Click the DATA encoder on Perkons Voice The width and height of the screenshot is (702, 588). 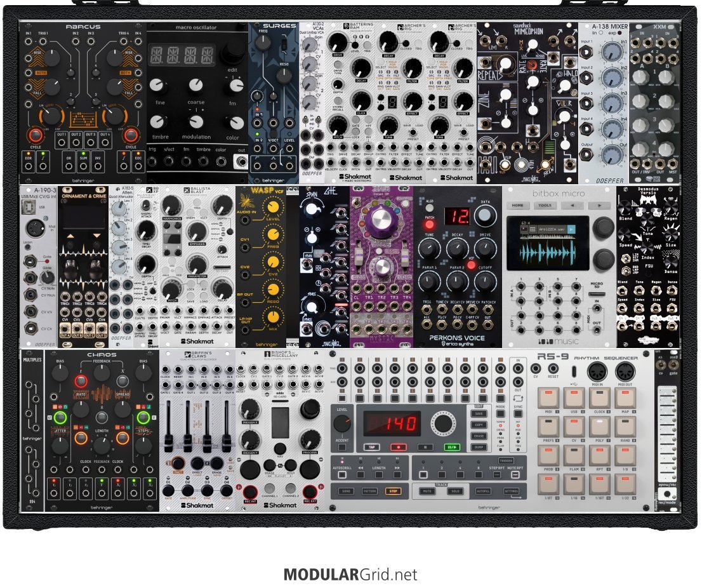484,215
